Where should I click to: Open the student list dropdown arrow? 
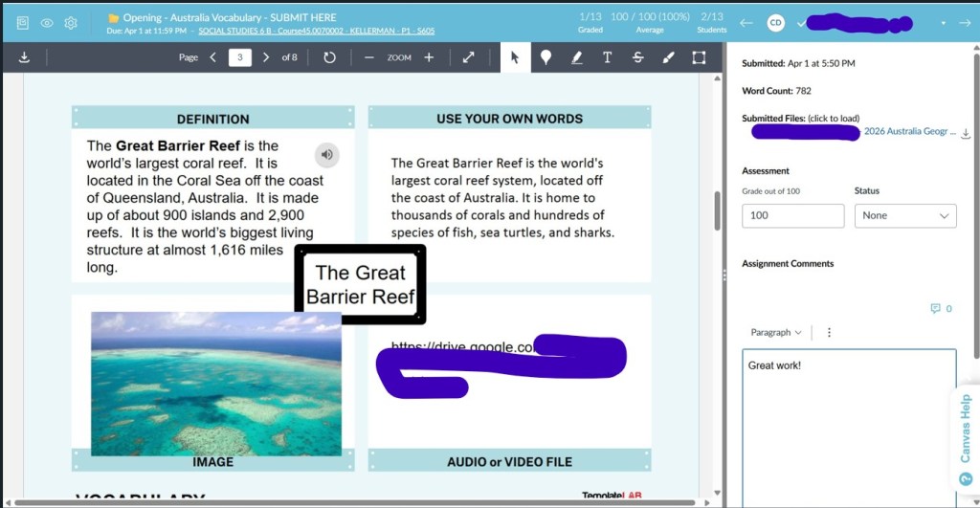coord(943,22)
